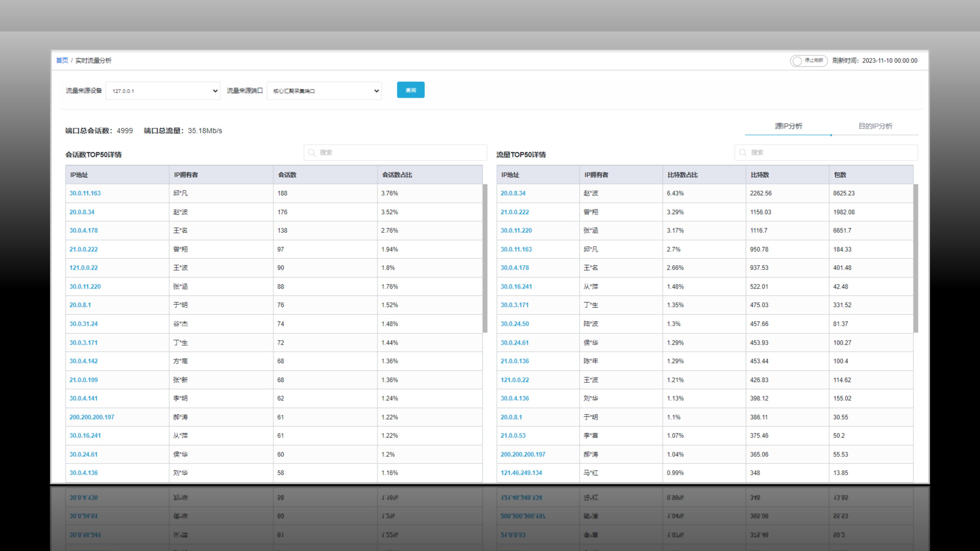Screen dimensions: 980x551
Task: Open IP 200.200.200.197 in session table
Action: [x=92, y=417]
